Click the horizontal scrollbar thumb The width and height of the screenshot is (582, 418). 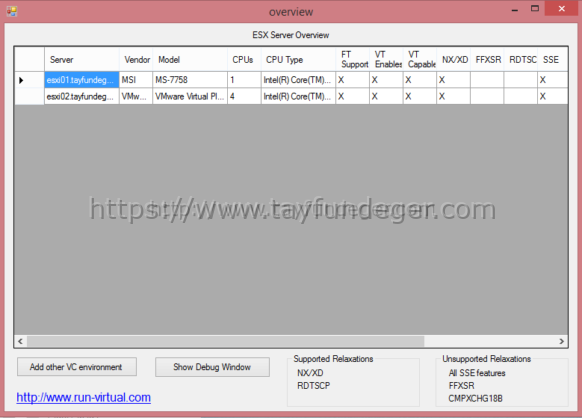[x=226, y=341]
